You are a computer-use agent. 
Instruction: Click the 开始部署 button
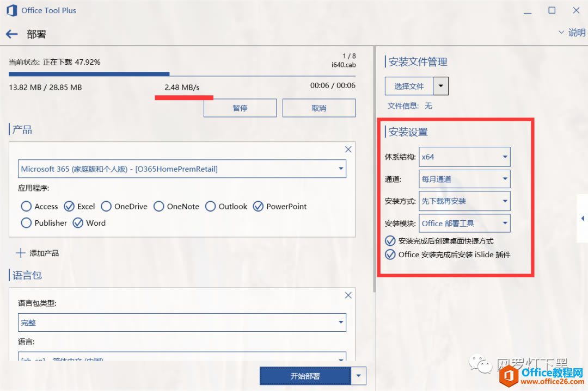(305, 376)
